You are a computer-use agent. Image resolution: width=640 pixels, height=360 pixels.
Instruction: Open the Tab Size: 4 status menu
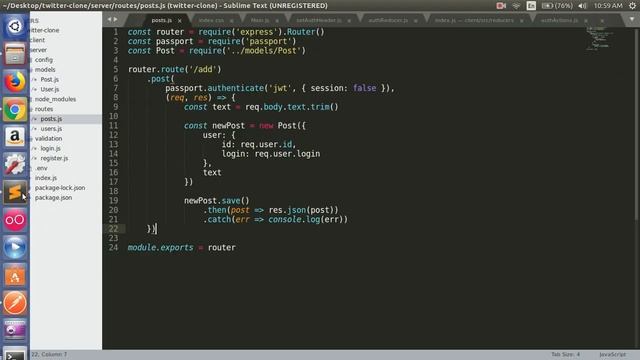565,354
